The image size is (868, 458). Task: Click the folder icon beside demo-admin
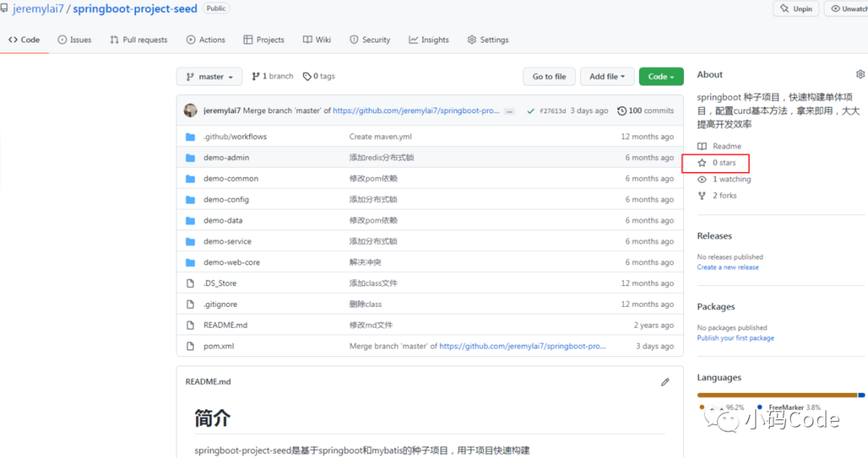(190, 157)
